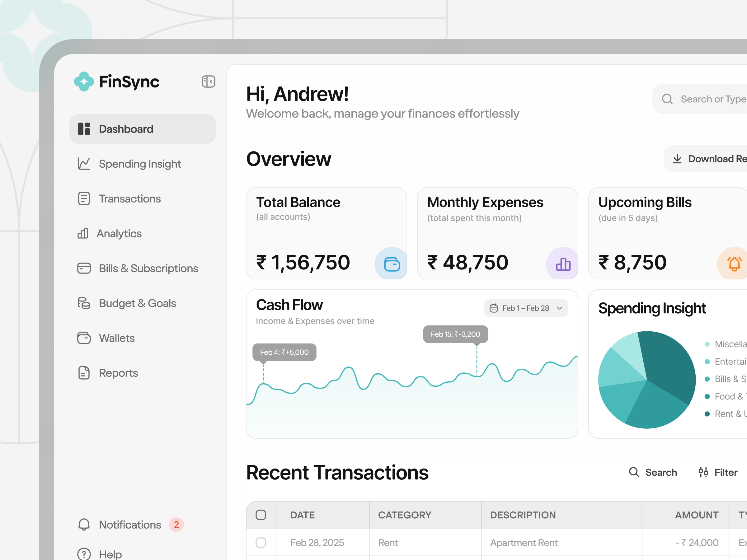Screen dimensions: 747x560
Task: Click the Bills & Subscriptions card icon
Action: pos(84,268)
